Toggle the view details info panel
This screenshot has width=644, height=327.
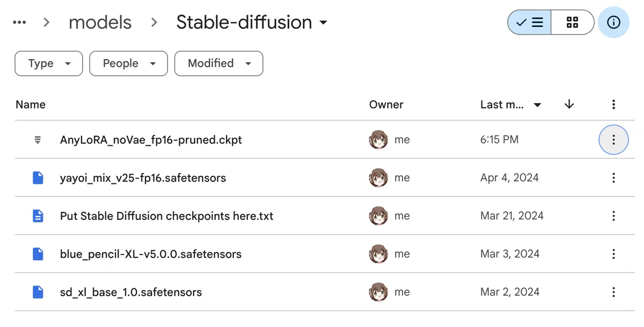[613, 23]
